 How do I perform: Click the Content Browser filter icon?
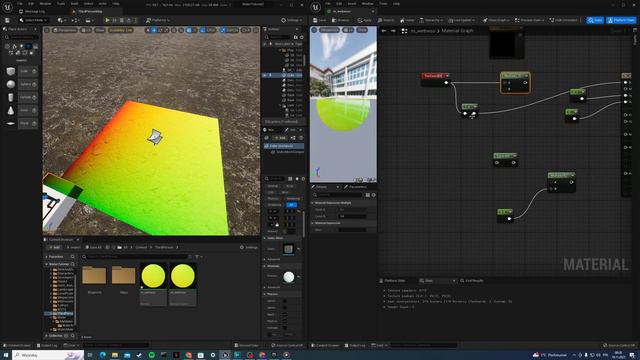click(x=197, y=257)
